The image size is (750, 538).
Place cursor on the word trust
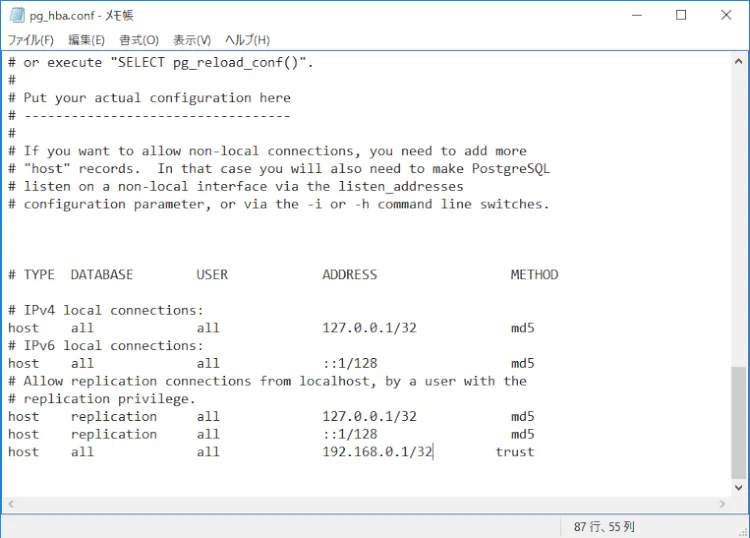click(x=515, y=452)
